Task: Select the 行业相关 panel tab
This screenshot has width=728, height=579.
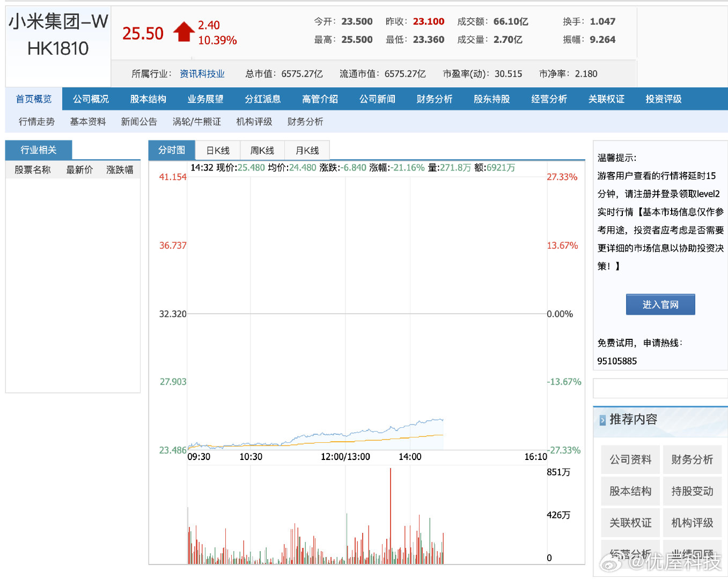Action: point(39,150)
